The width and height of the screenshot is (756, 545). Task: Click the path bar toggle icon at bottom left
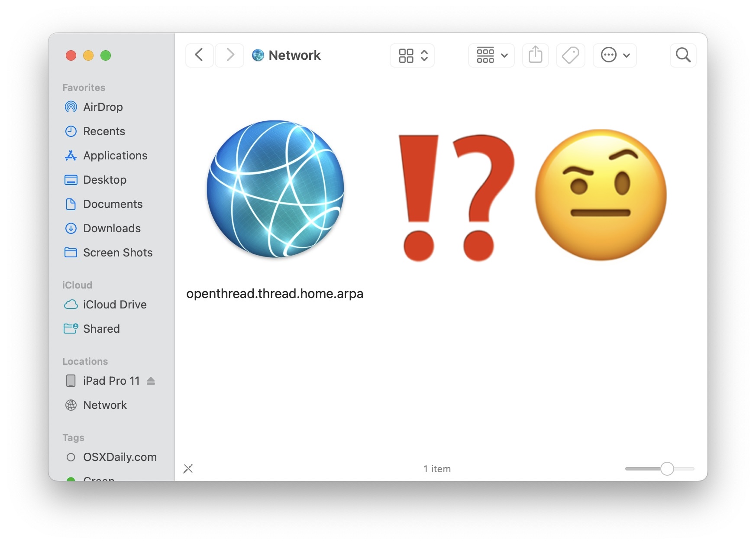188,468
